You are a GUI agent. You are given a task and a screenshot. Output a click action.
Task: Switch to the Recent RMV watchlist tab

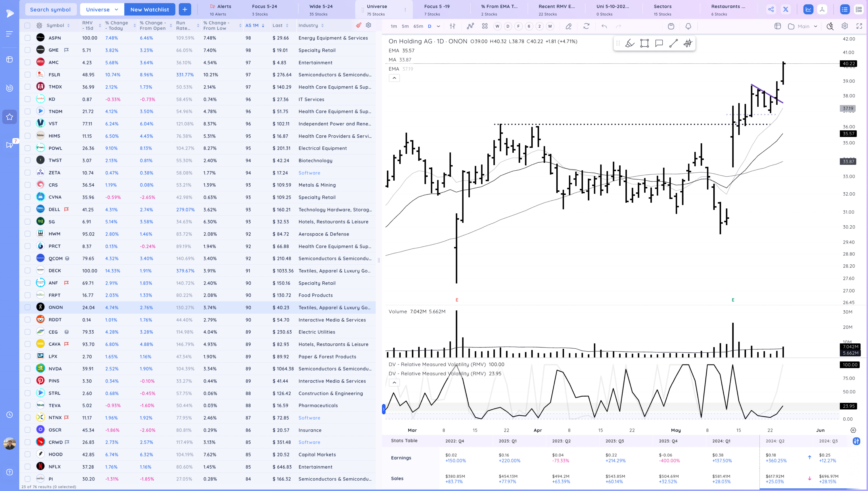pyautogui.click(x=557, y=10)
